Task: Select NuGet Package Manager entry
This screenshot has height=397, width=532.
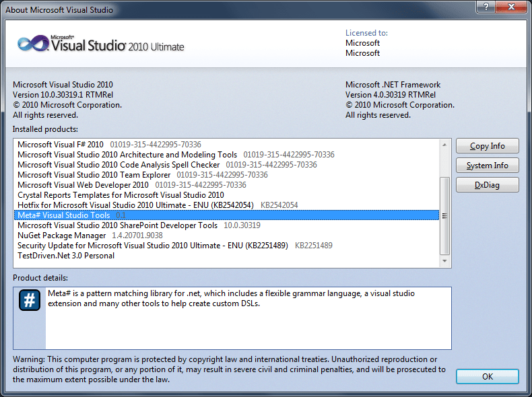Action: coord(226,236)
